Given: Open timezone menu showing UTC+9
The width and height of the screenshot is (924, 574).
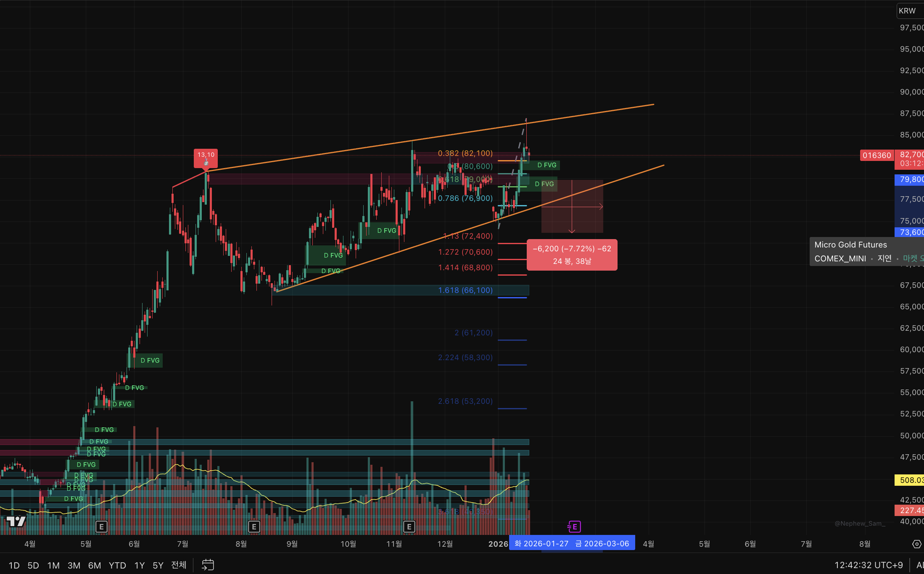Looking at the screenshot, I should point(869,565).
